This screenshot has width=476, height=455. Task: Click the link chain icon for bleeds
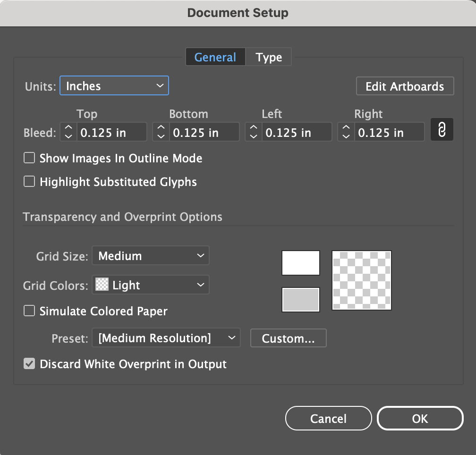(x=442, y=130)
